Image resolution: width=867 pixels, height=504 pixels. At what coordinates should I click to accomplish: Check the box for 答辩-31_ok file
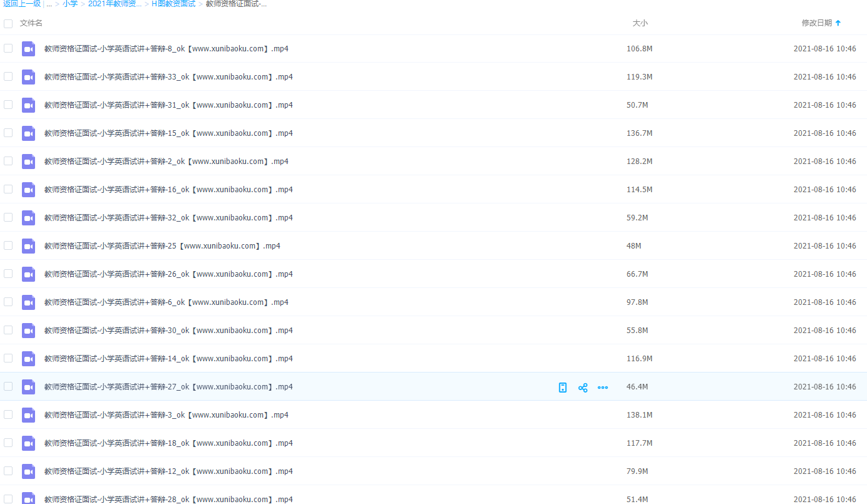[x=8, y=105]
